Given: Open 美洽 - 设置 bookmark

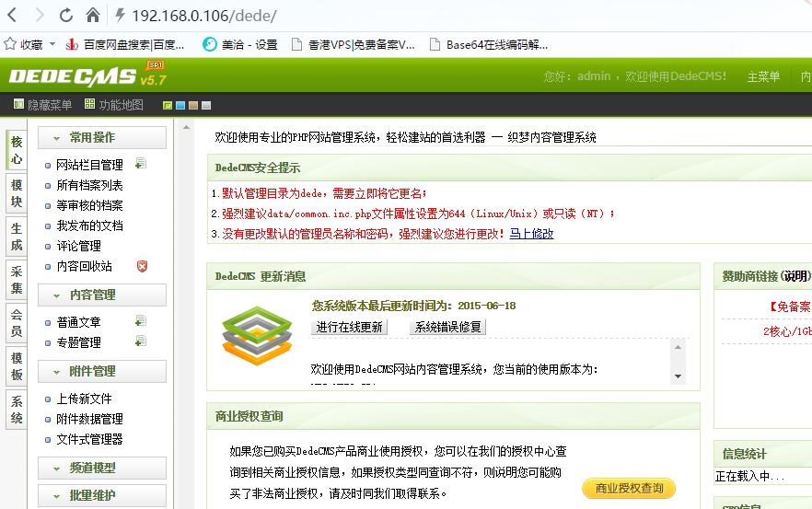Looking at the screenshot, I should point(239,45).
